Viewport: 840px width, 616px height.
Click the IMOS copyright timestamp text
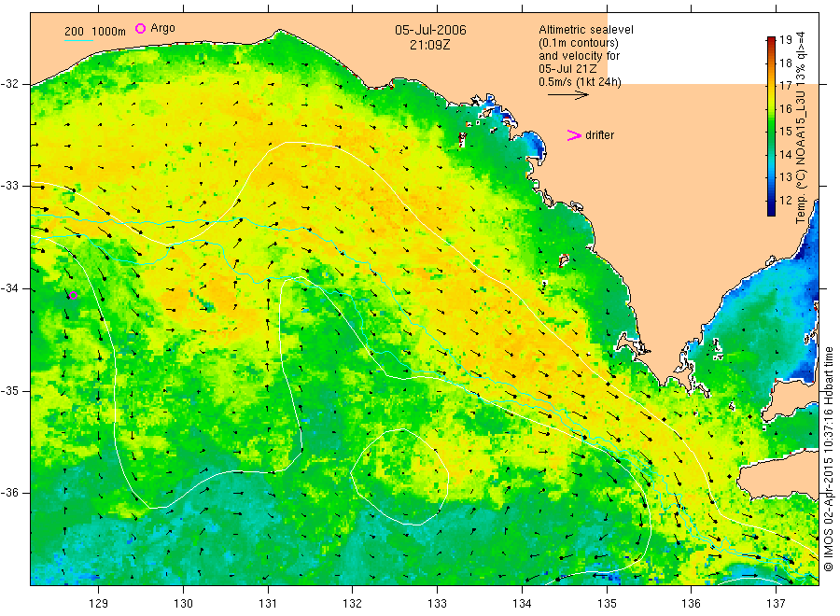[829, 461]
